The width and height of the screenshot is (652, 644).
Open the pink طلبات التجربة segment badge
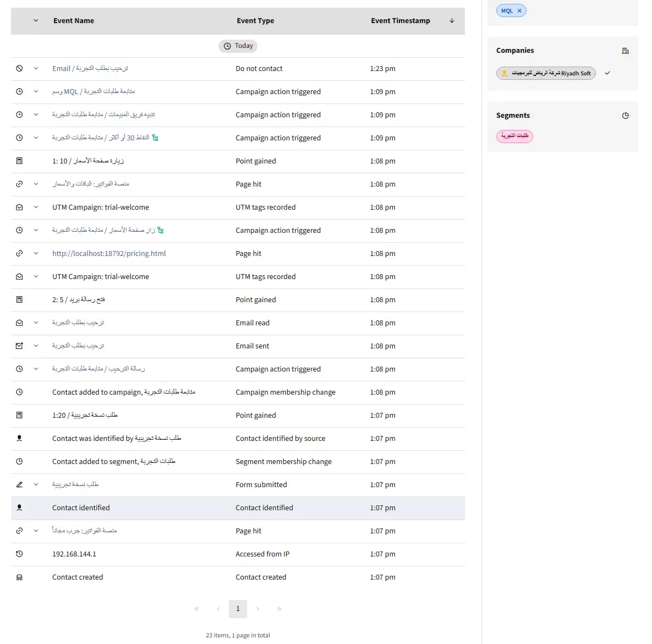(514, 136)
